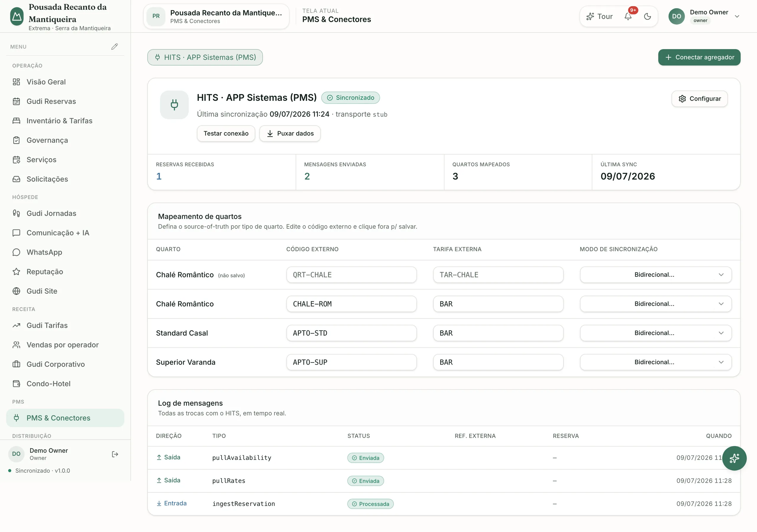
Task: Click the Inventário & Tarifas bed icon
Action: [x=16, y=121]
